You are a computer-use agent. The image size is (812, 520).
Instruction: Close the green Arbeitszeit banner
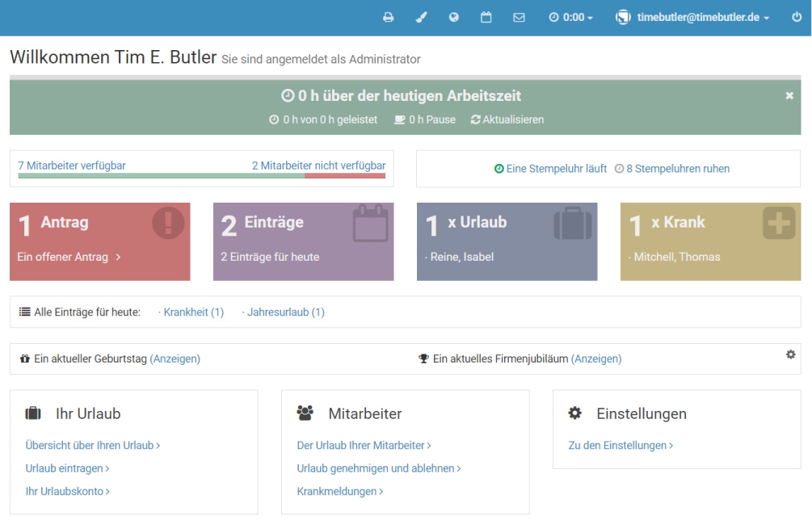pos(789,95)
